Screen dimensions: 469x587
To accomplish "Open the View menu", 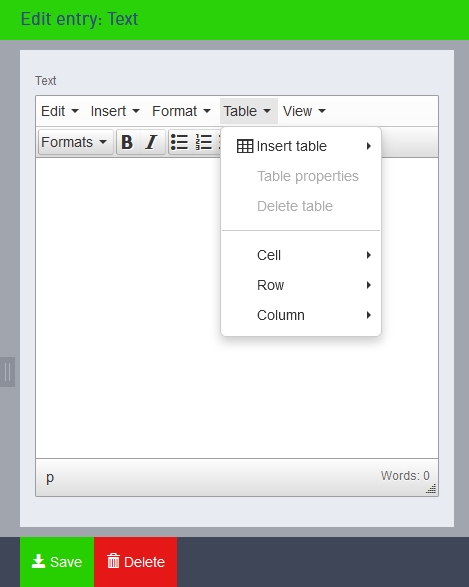I will pos(304,111).
